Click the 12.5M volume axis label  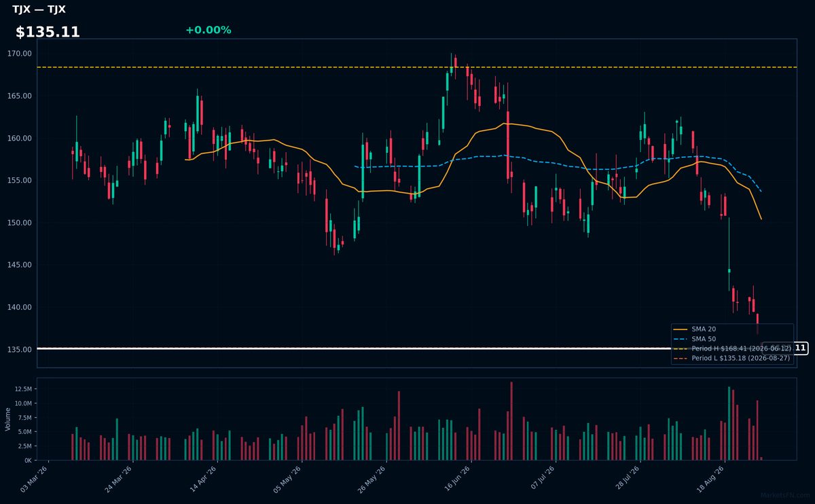[x=22, y=389]
